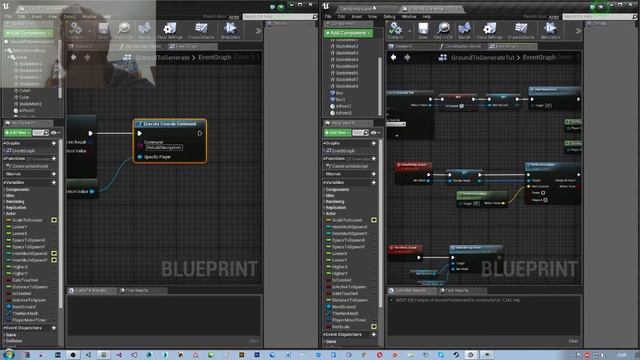Expand right toolbar overflow chevron
Screen dimensions: 640x360
tap(578, 31)
